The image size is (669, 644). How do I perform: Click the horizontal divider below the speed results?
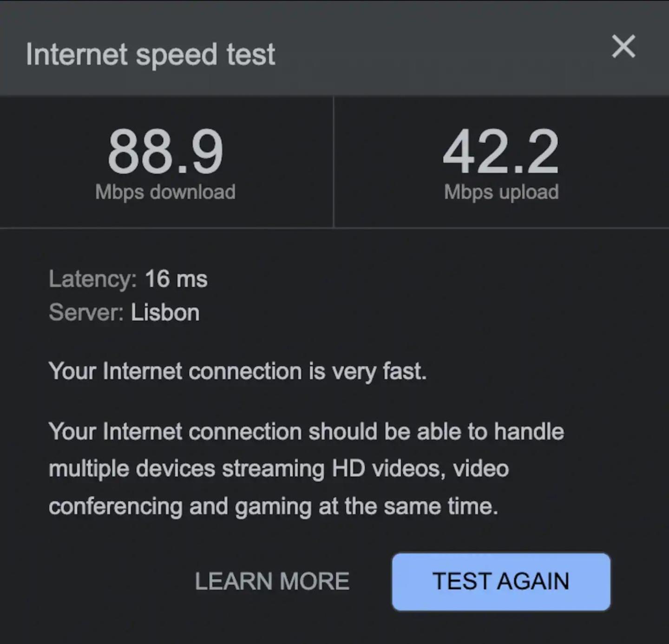(x=334, y=228)
